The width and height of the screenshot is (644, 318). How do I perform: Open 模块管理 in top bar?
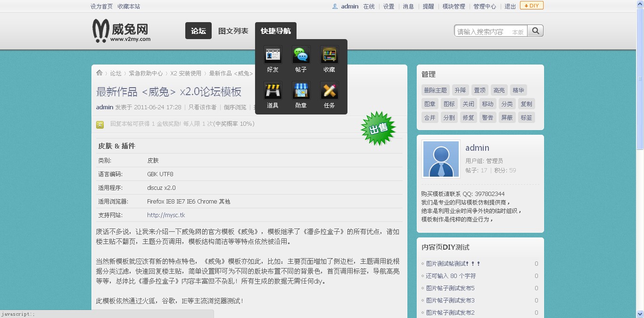click(x=454, y=7)
